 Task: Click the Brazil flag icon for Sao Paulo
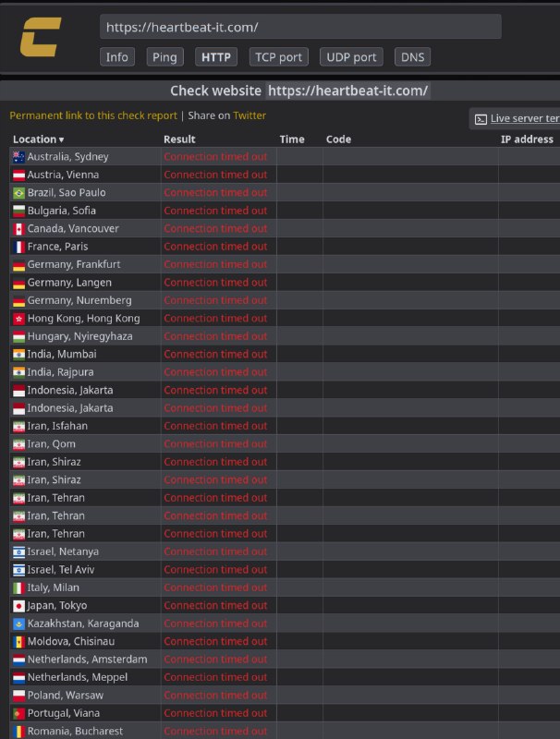[x=18, y=193]
